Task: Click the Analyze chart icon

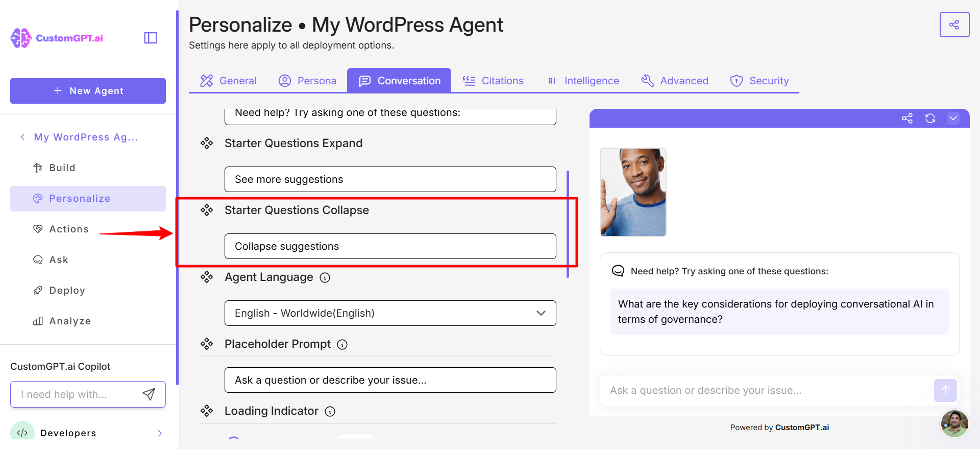Action: pos(38,321)
